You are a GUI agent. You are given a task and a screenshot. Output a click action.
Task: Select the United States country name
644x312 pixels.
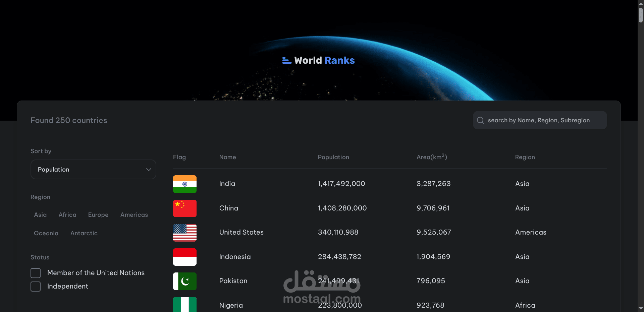point(241,232)
